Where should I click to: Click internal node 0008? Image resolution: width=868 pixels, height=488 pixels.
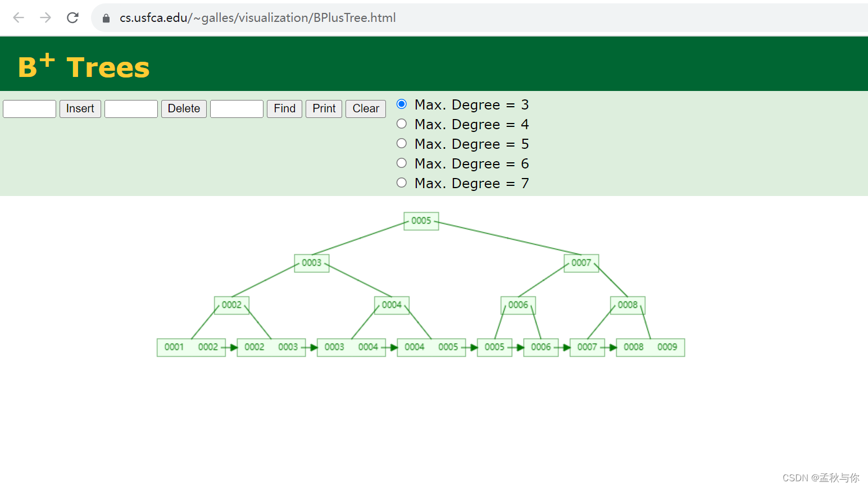click(x=628, y=305)
